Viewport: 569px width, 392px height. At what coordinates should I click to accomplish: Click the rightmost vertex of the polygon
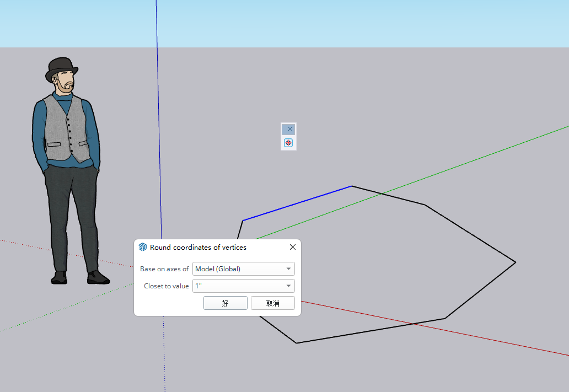point(515,262)
